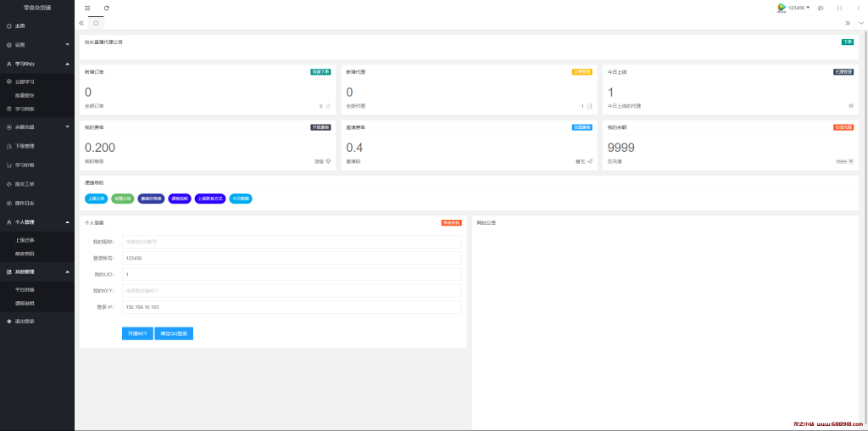
Task: Open the home tab icon in the tab strip
Action: [96, 23]
